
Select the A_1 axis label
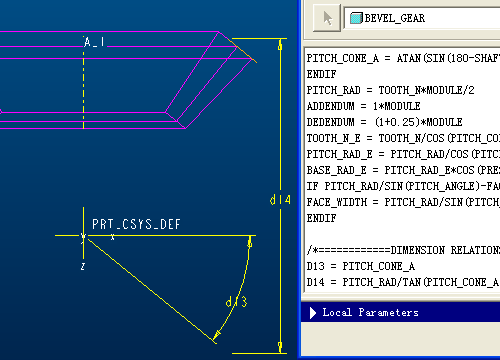pos(94,42)
